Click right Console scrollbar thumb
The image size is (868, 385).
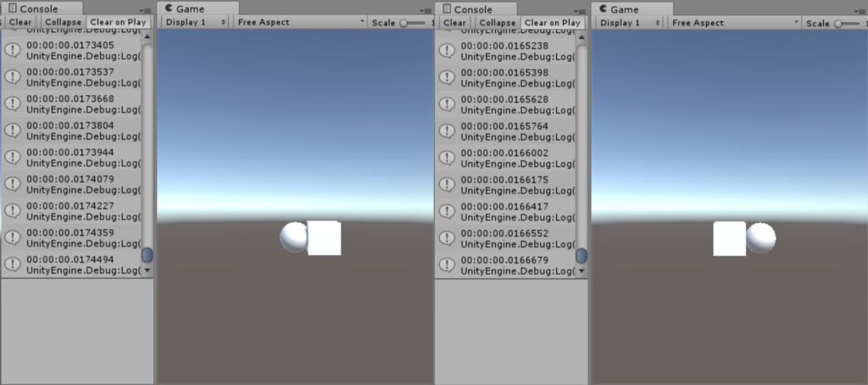tap(581, 256)
